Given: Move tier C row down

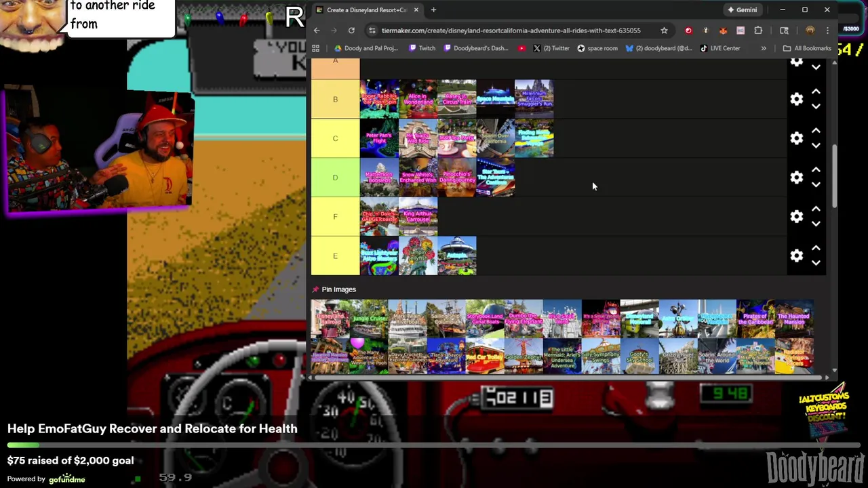Looking at the screenshot, I should 816,146.
